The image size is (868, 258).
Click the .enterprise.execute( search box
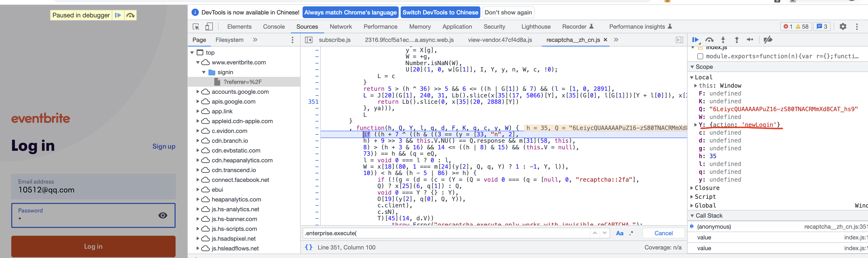pyautogui.click(x=446, y=233)
